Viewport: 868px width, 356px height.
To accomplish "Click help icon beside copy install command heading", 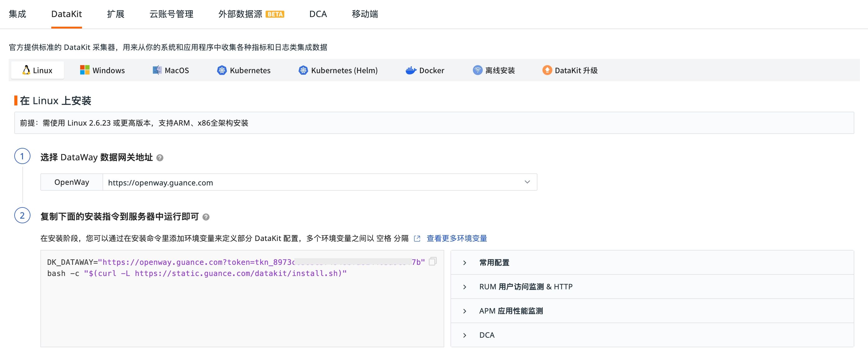I will point(206,217).
